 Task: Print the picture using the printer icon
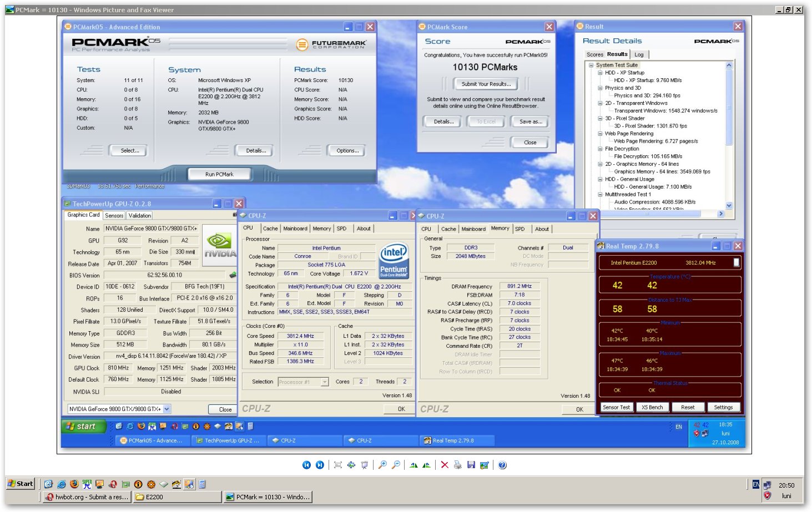(457, 465)
